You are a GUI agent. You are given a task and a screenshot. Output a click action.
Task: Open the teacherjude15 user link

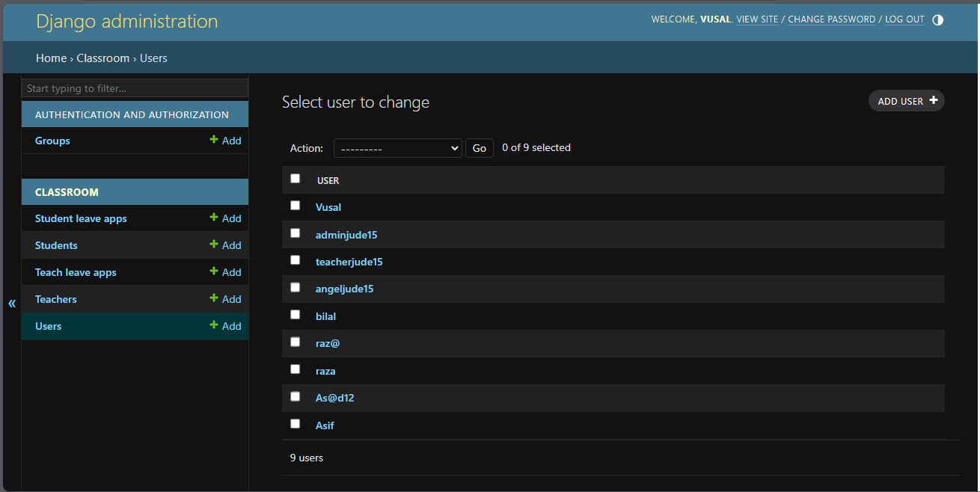349,262
